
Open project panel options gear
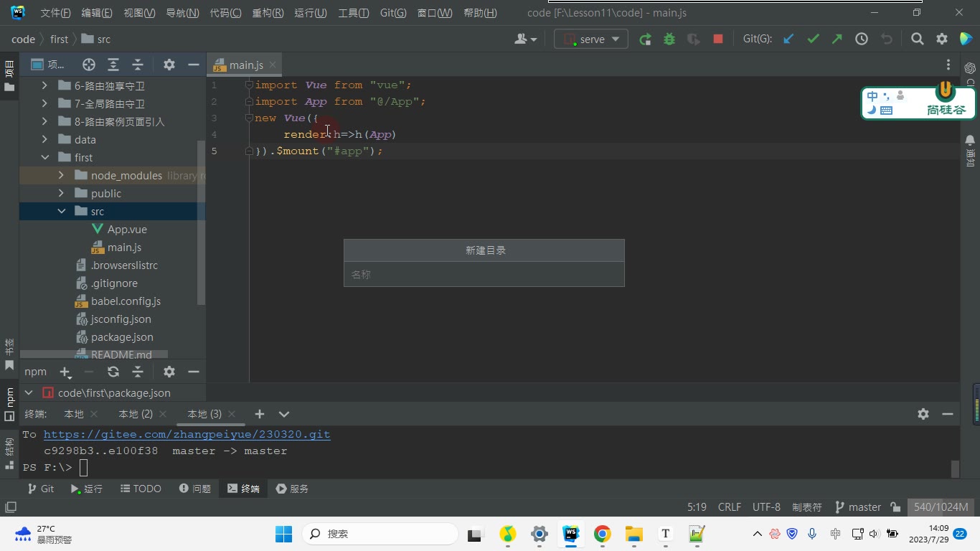click(169, 65)
